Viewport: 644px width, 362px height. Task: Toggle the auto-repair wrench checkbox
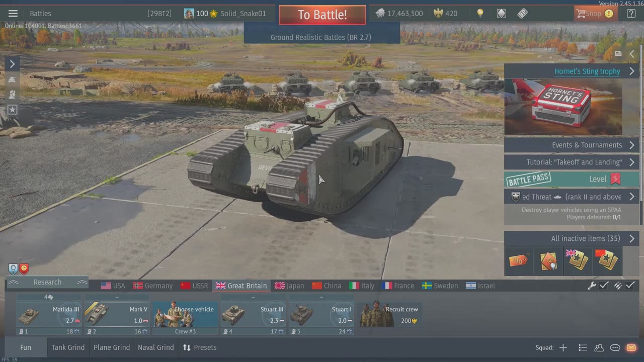(x=604, y=286)
